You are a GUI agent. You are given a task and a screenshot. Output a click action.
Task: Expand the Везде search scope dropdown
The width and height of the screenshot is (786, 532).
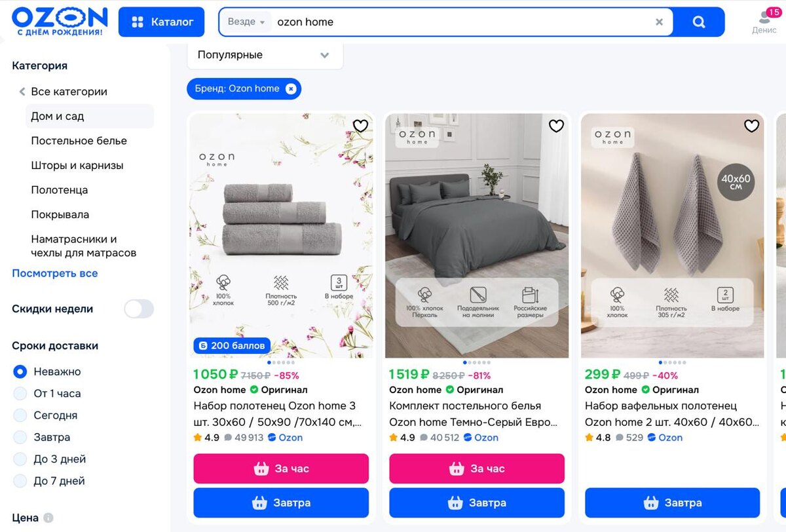246,22
